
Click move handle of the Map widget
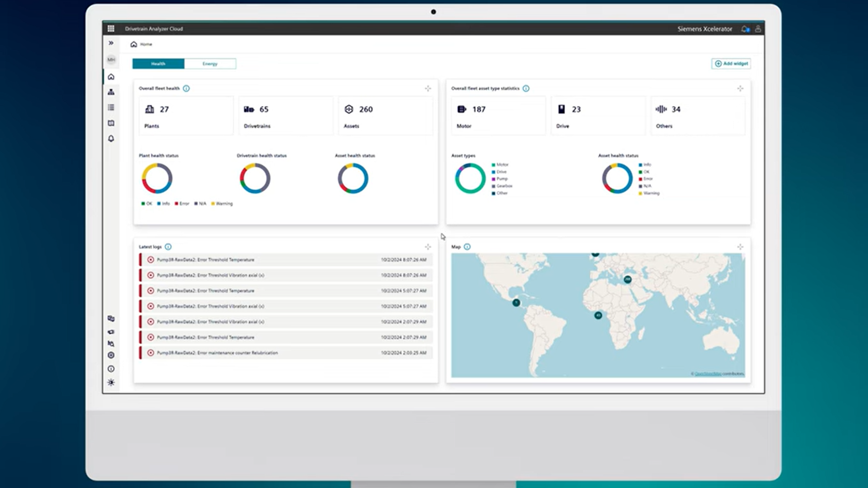tap(740, 247)
